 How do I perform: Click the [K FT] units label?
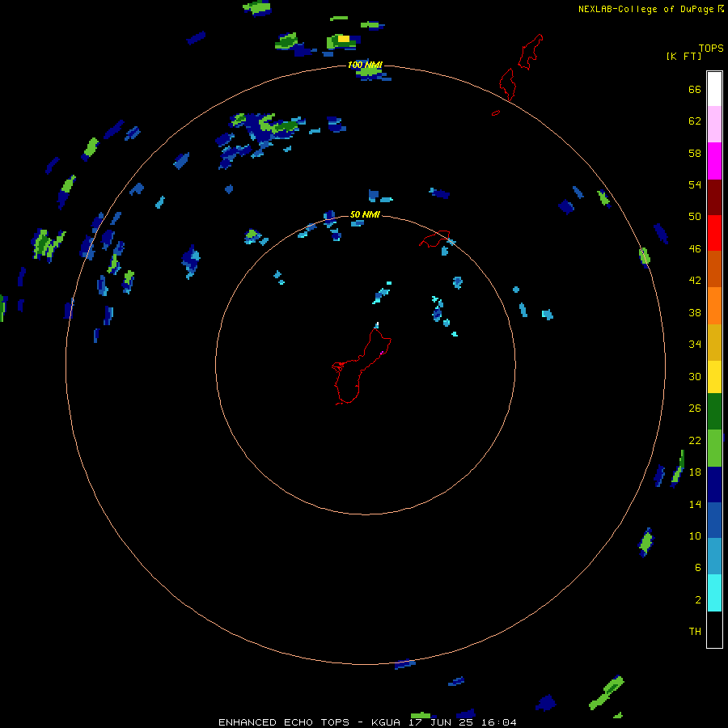(x=684, y=56)
